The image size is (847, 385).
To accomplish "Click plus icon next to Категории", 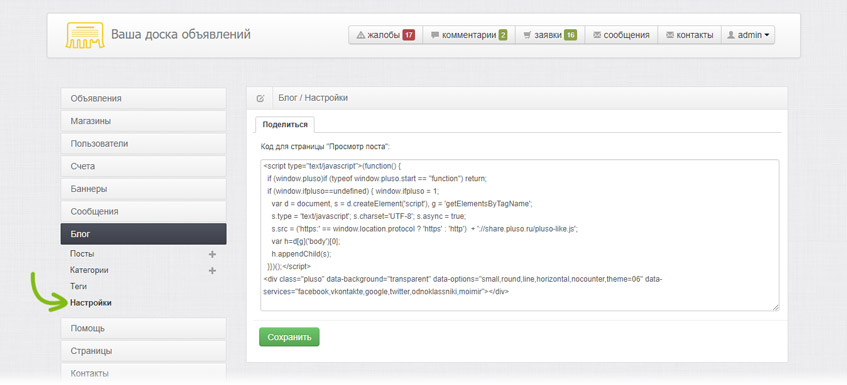I will click(212, 271).
